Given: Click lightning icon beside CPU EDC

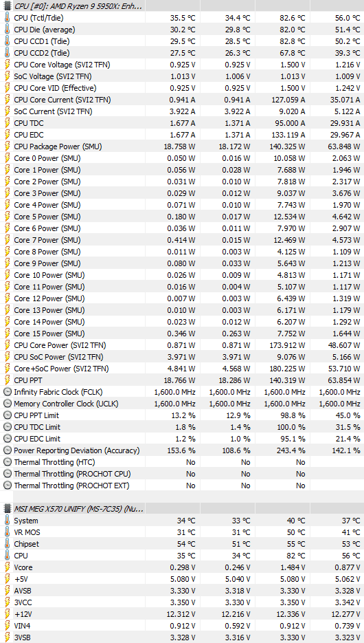Looking at the screenshot, I should coord(7,135).
